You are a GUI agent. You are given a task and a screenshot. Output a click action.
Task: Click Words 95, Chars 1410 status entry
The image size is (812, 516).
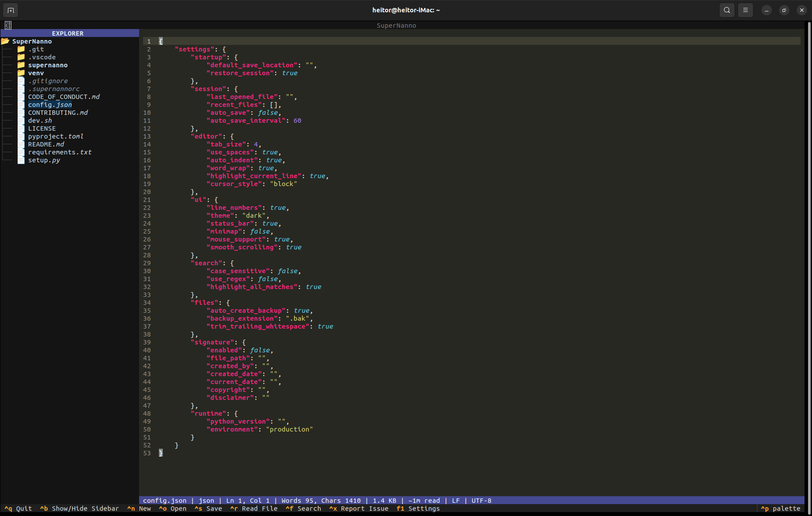(321, 501)
